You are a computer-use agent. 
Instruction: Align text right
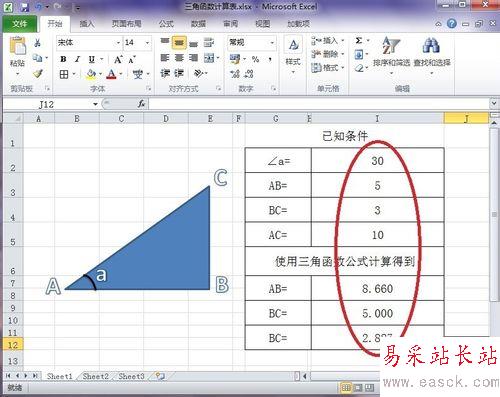point(194,58)
